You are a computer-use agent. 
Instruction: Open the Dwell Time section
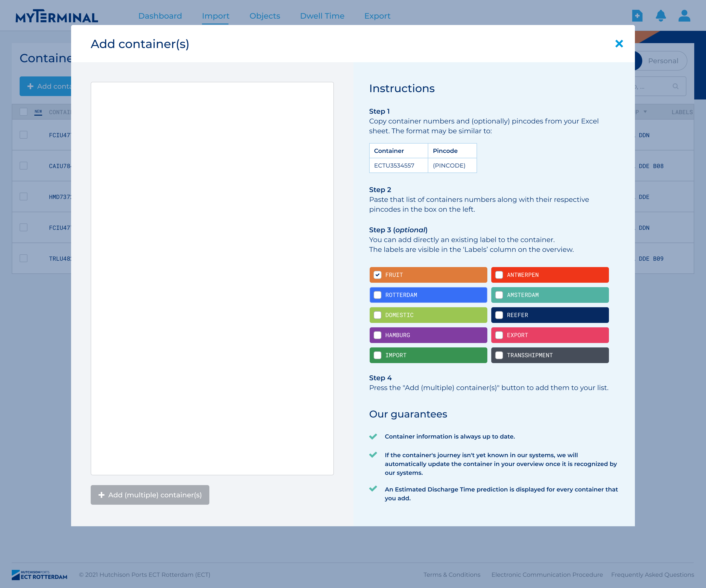coord(322,16)
